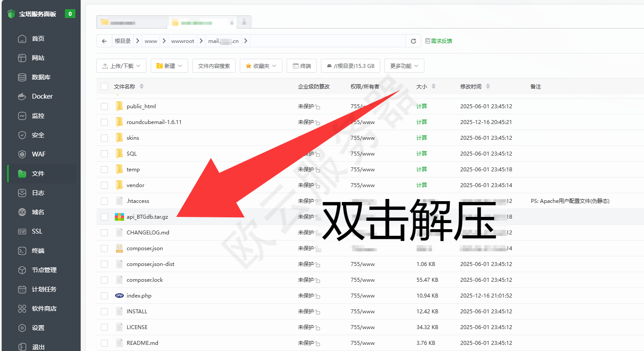Open the 新建 create dropdown

tap(169, 66)
